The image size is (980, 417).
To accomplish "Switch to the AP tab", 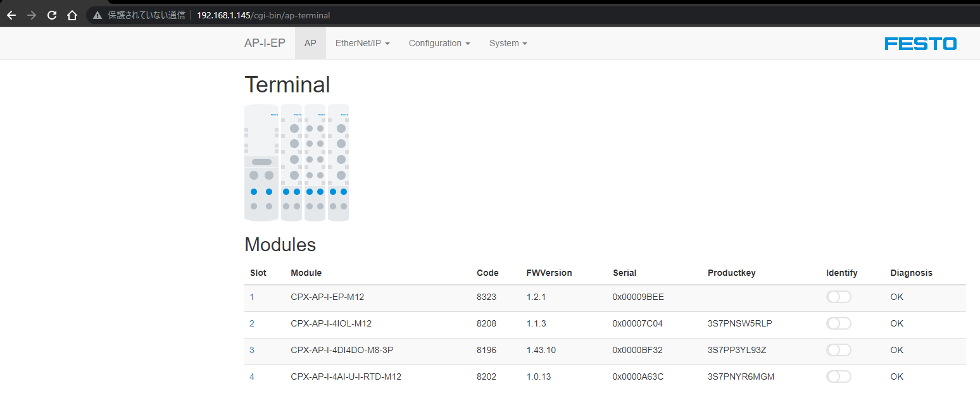I will pyautogui.click(x=310, y=43).
